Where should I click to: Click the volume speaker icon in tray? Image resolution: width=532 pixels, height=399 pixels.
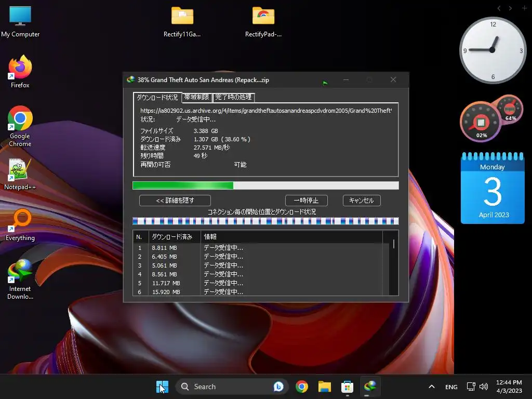484,387
